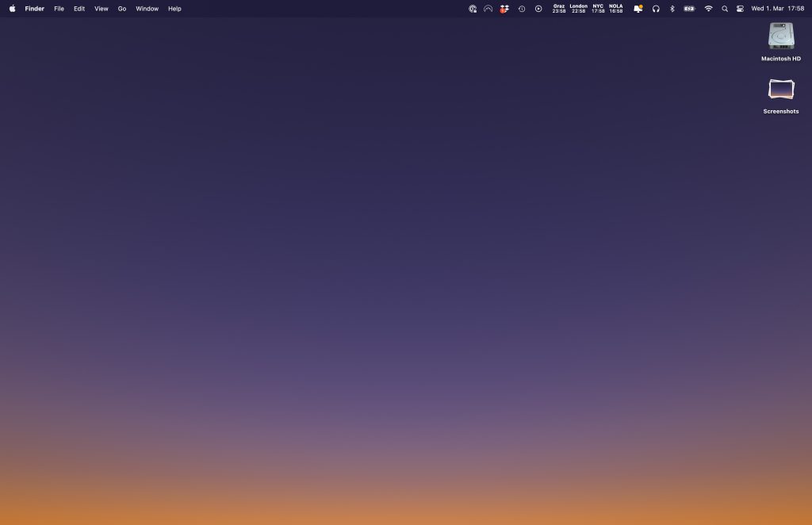This screenshot has height=525, width=812.
Task: Open the Finder application menu
Action: pyautogui.click(x=34, y=9)
